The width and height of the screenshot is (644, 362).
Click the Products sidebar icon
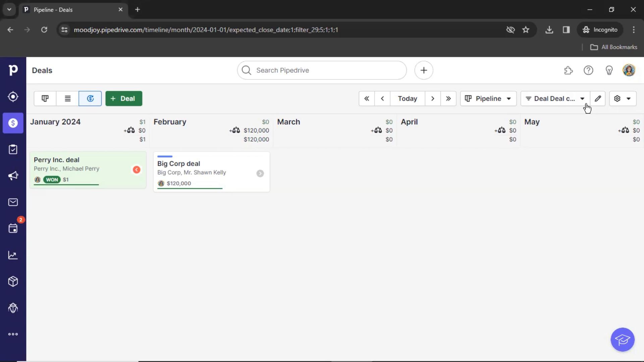[13, 281]
